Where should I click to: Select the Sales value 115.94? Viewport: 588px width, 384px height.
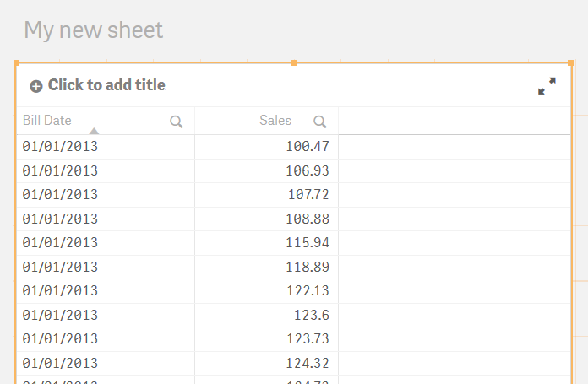pos(308,243)
